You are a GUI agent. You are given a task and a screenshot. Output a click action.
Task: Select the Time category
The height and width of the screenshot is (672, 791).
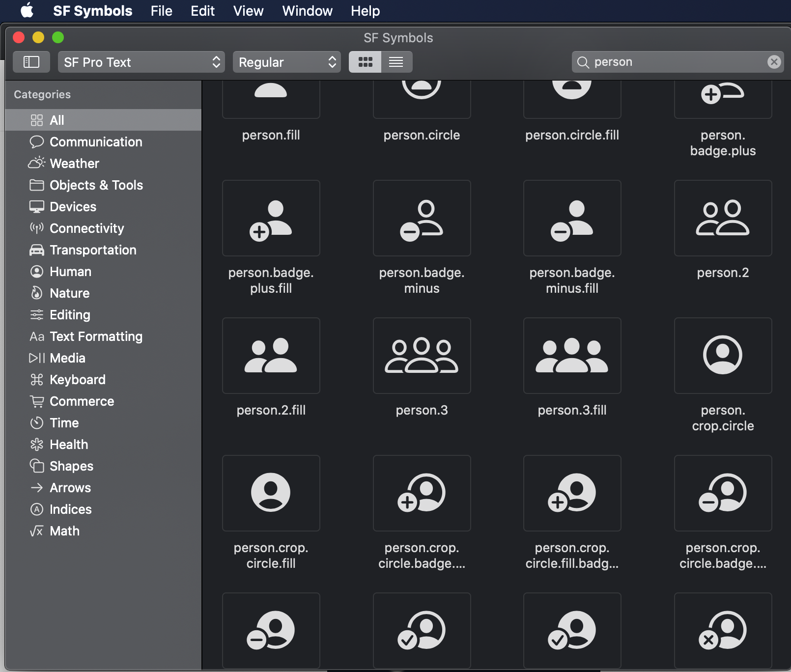pyautogui.click(x=103, y=423)
